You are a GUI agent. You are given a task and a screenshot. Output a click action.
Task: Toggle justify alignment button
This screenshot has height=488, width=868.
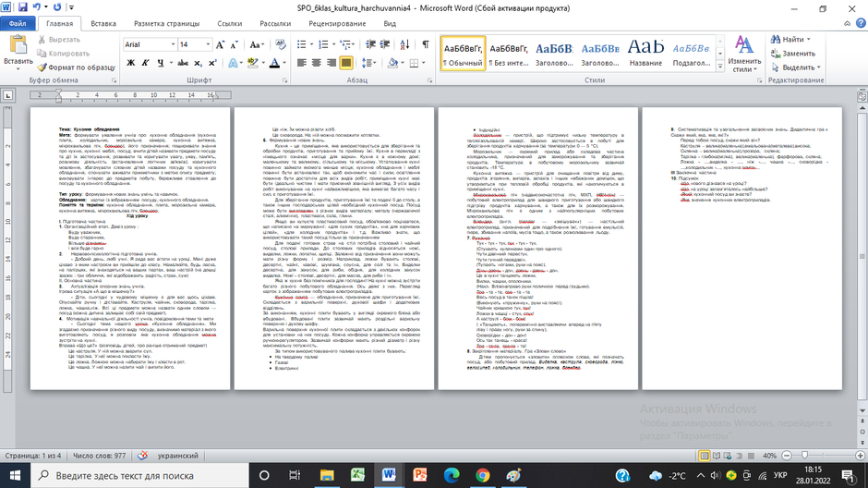coord(346,63)
